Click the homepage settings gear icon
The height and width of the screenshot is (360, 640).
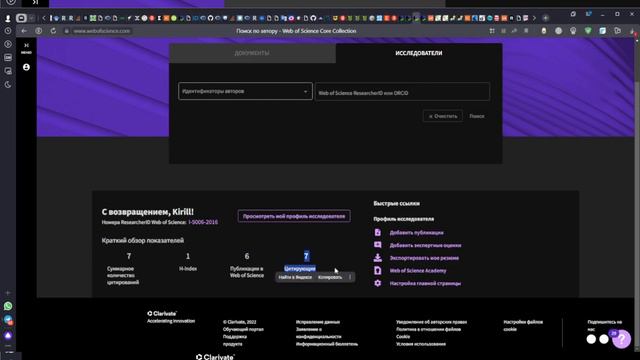click(x=378, y=283)
